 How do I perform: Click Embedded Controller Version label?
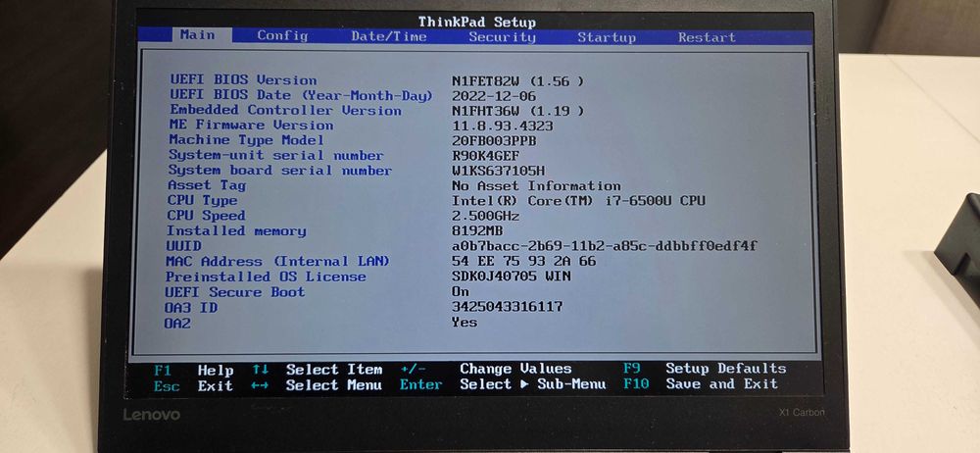click(285, 110)
